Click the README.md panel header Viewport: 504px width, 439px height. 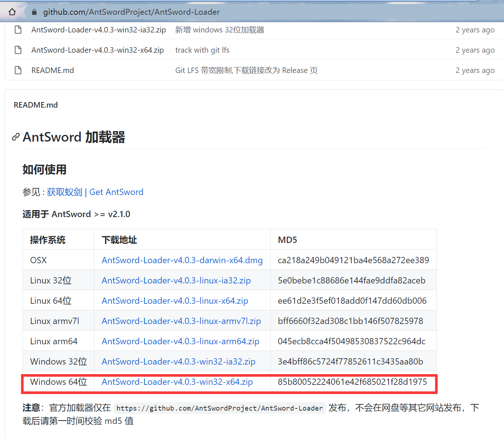36,105
